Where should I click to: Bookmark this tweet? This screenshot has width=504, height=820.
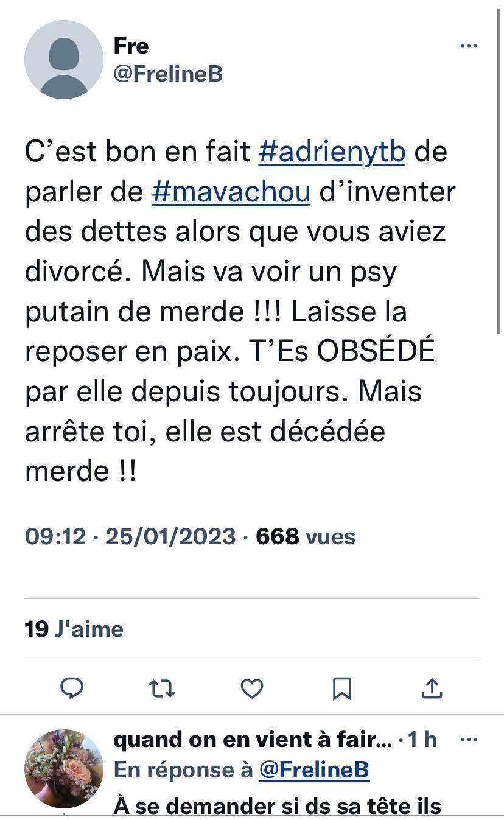[341, 688]
